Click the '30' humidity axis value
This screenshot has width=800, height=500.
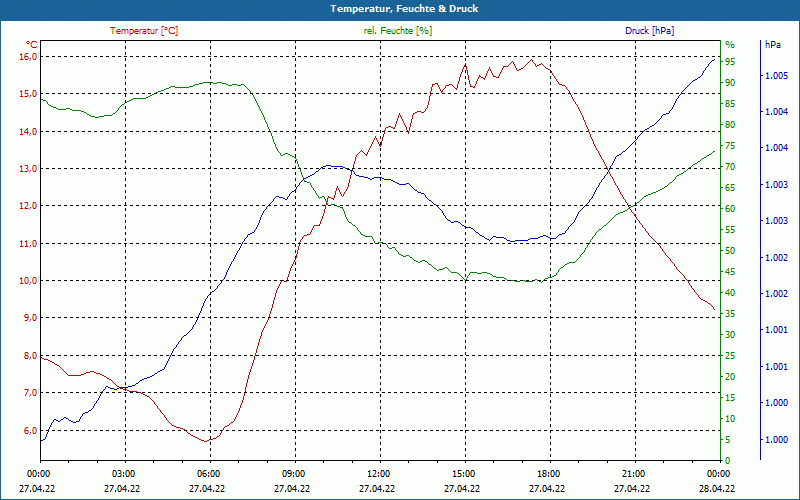tap(730, 335)
